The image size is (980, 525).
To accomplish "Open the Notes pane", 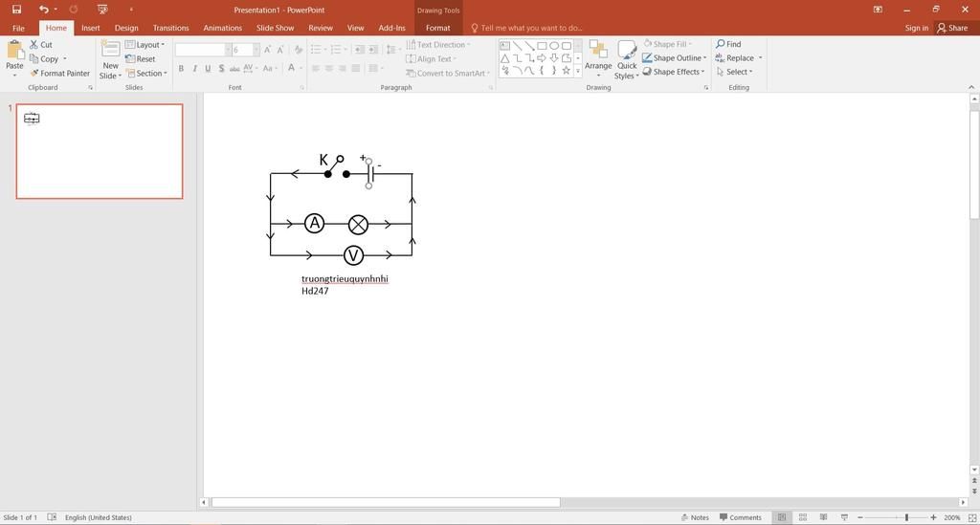I will click(695, 517).
